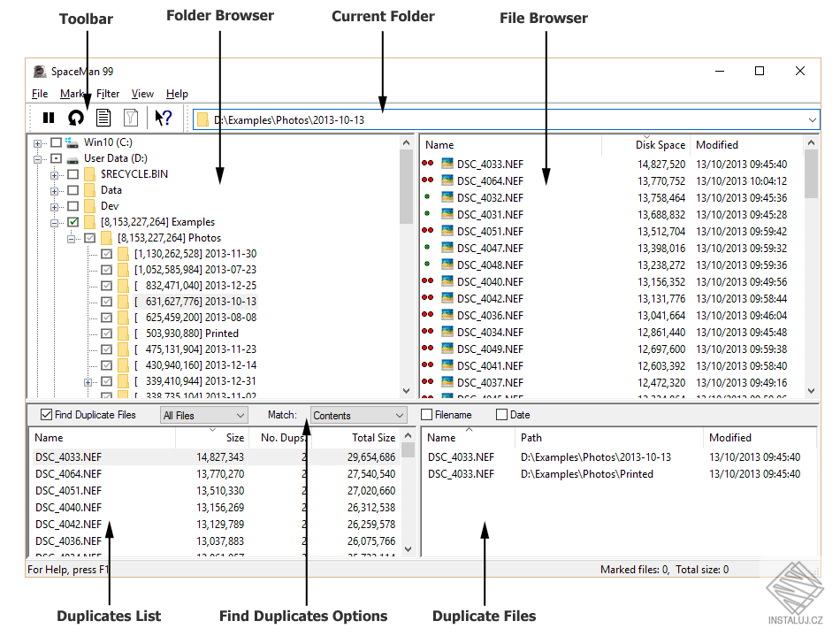The width and height of the screenshot is (840, 644).
Task: Click the $RECYCLE.BIN folder icon
Action: click(90, 174)
